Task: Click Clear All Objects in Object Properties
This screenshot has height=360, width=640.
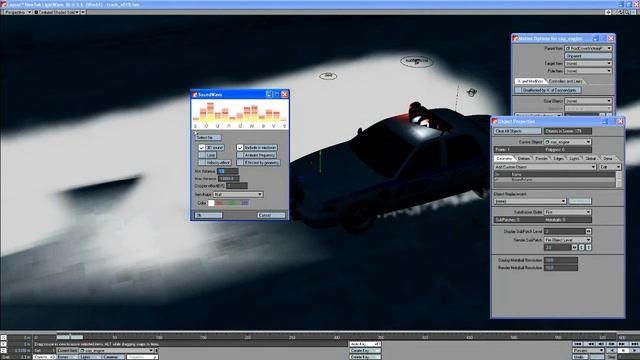Action: (518, 131)
